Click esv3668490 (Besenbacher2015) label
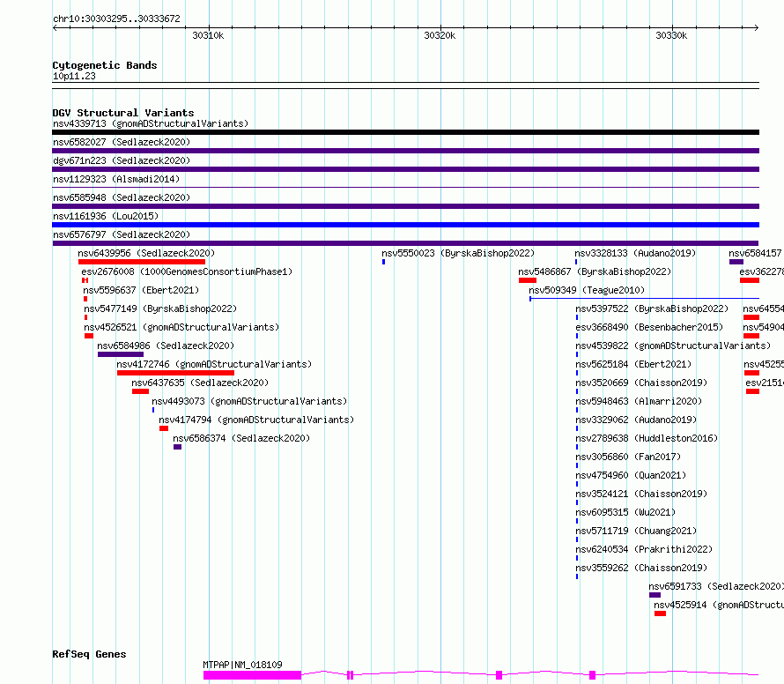The width and height of the screenshot is (784, 684). click(x=649, y=327)
